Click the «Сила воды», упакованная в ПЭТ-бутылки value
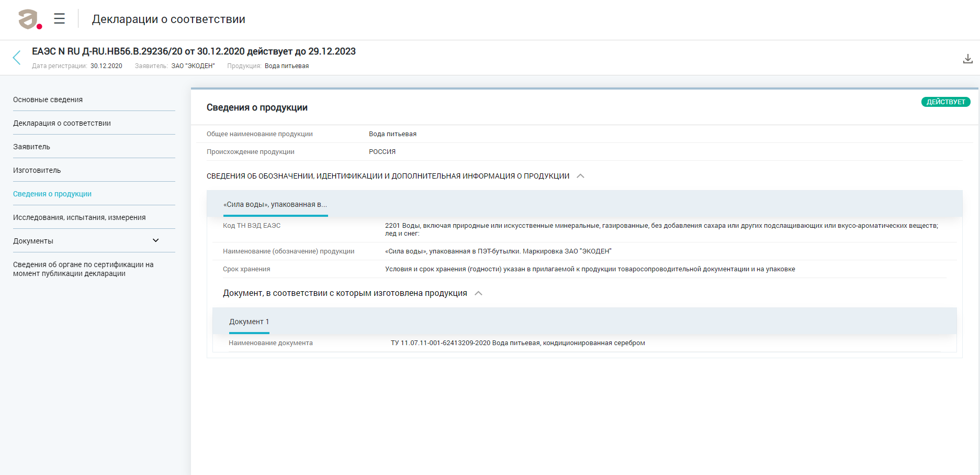The width and height of the screenshot is (980, 475). pyautogui.click(x=498, y=251)
